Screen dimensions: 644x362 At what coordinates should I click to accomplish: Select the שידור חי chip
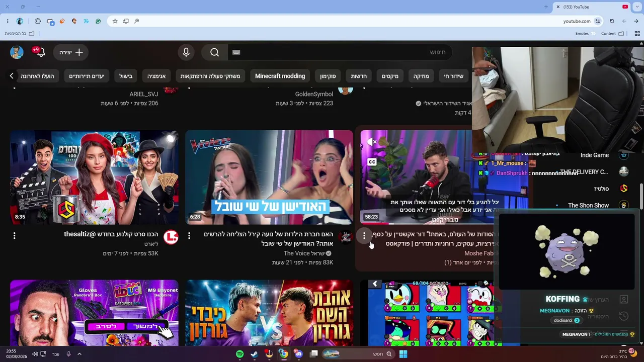(x=454, y=76)
